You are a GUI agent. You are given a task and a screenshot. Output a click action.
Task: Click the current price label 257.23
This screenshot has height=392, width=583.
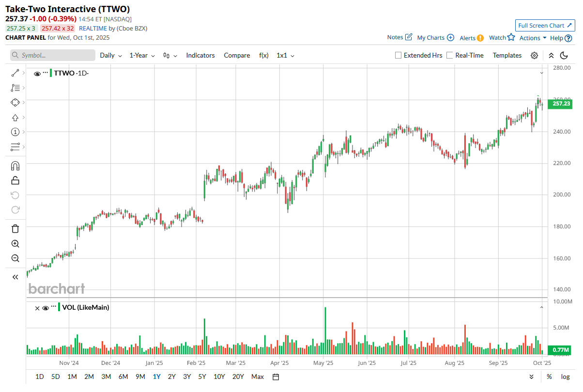[560, 104]
